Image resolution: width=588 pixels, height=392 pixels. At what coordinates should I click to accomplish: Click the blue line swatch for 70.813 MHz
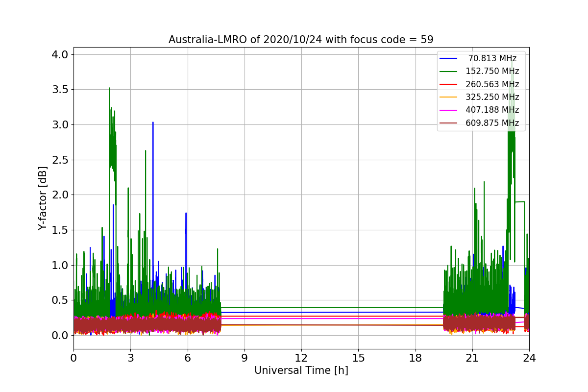449,59
